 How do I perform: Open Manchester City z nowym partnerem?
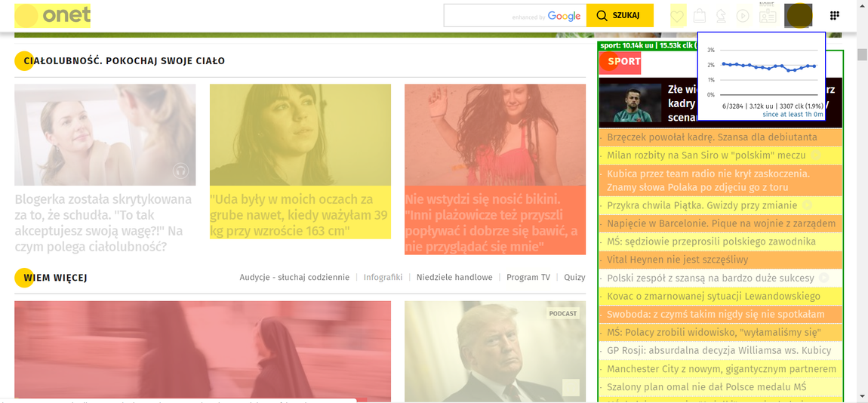pyautogui.click(x=721, y=369)
